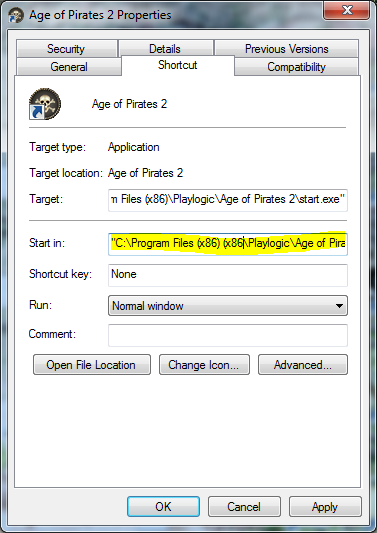
Task: Close the Properties dialog with X
Action: click(x=346, y=10)
